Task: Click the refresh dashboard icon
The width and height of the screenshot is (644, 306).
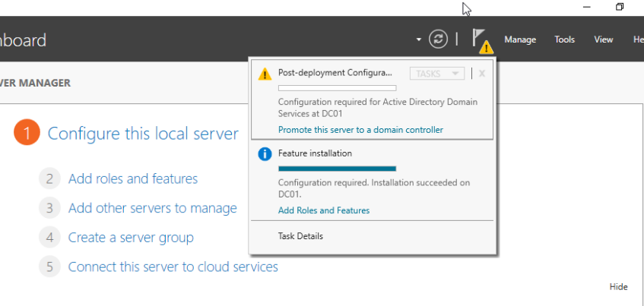Action: (x=438, y=39)
